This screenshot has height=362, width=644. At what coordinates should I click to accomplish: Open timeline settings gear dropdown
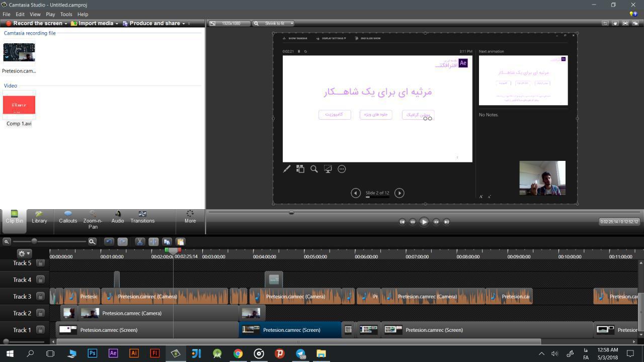(24, 253)
